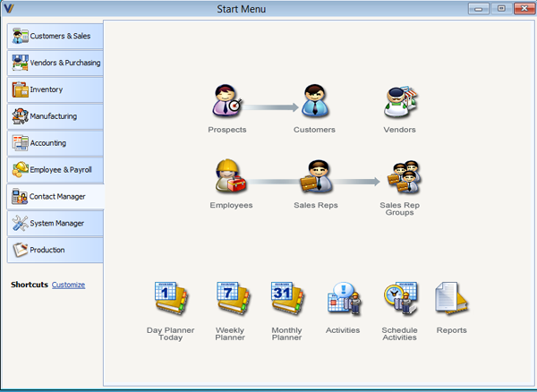Click the Customize shortcuts link

pos(68,285)
